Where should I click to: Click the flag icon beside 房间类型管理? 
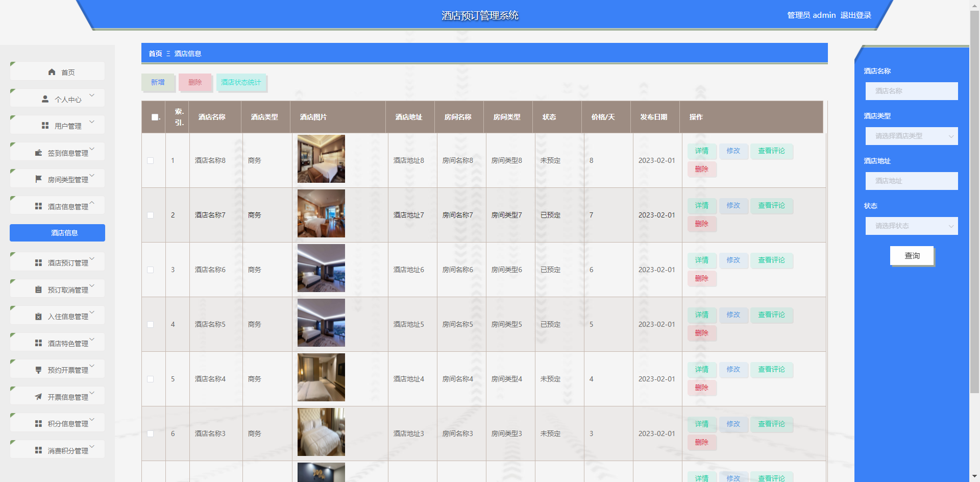tap(38, 179)
